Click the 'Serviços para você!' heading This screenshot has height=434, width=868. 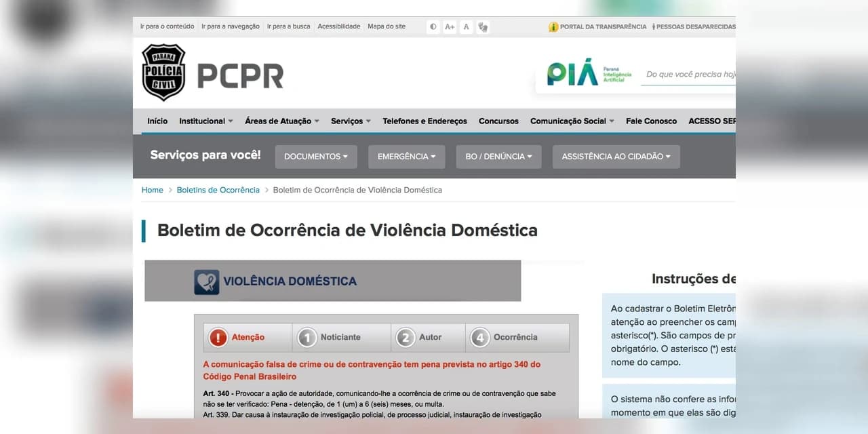click(x=205, y=155)
